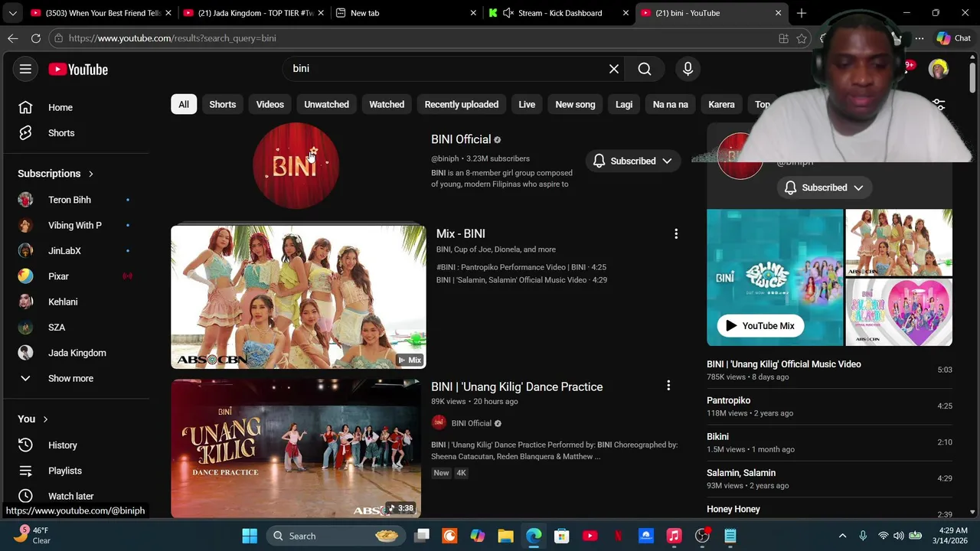The width and height of the screenshot is (980, 551).
Task: Open the Windows Start menu
Action: pos(250,536)
